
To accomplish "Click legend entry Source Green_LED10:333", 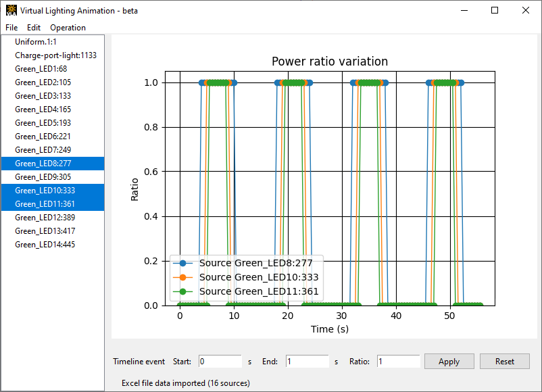I will [x=245, y=277].
